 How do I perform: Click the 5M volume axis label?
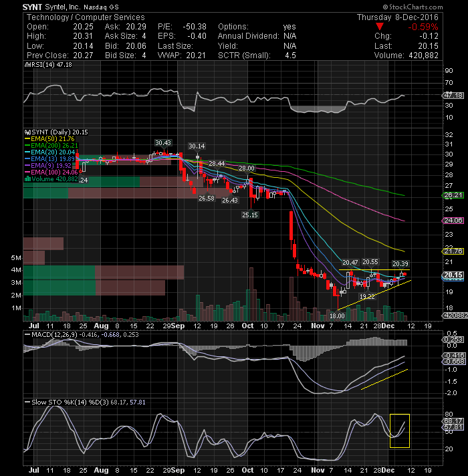tap(16, 258)
